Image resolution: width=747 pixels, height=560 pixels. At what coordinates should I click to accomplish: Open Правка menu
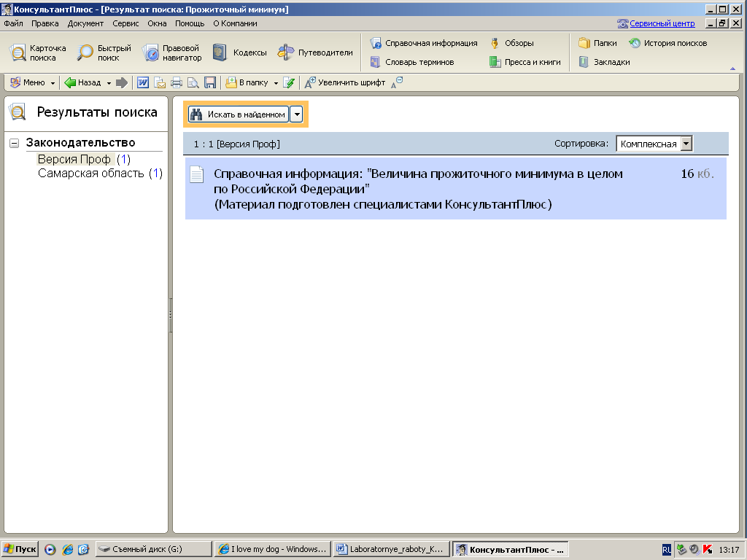(x=44, y=23)
